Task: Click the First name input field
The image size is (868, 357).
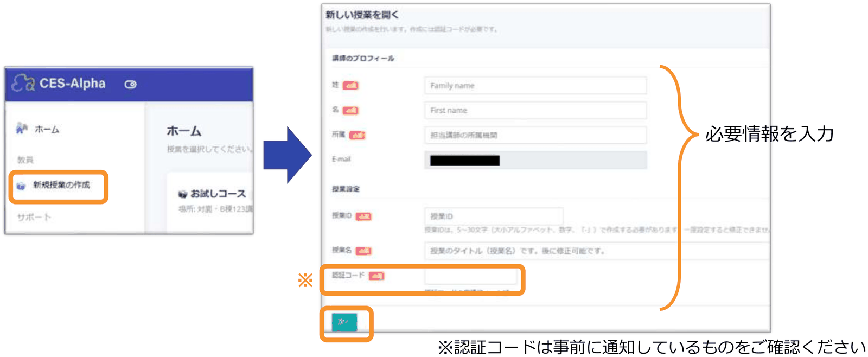Action: (x=535, y=110)
